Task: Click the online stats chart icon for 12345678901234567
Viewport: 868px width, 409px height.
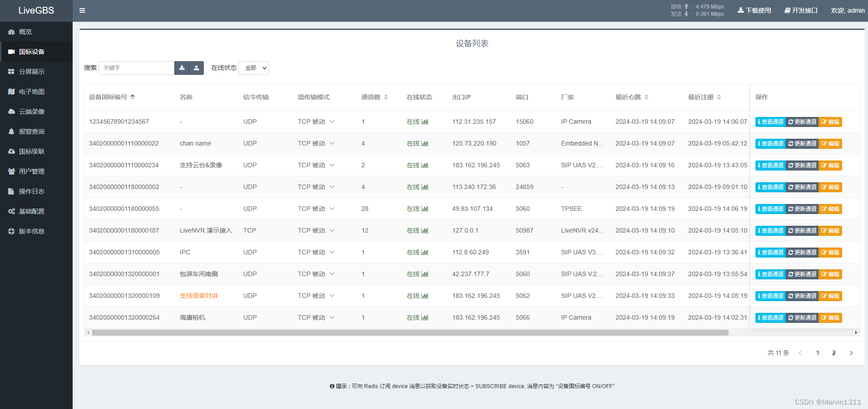Action: coord(425,122)
